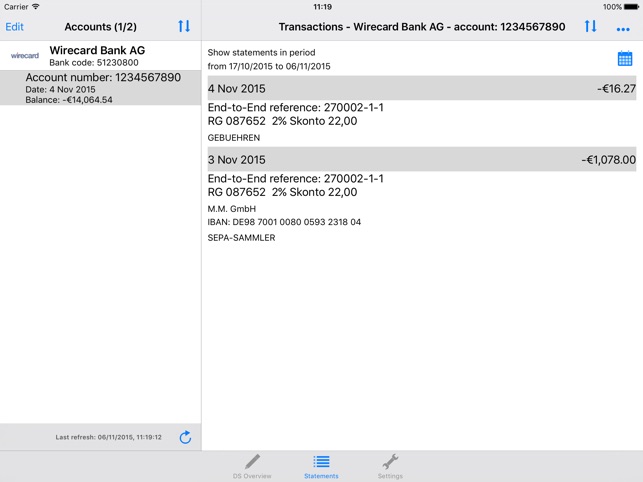The width and height of the screenshot is (643, 482).
Task: Click 'Last refresh: 06/11/2015, 11:19:12' text
Action: pos(109,437)
